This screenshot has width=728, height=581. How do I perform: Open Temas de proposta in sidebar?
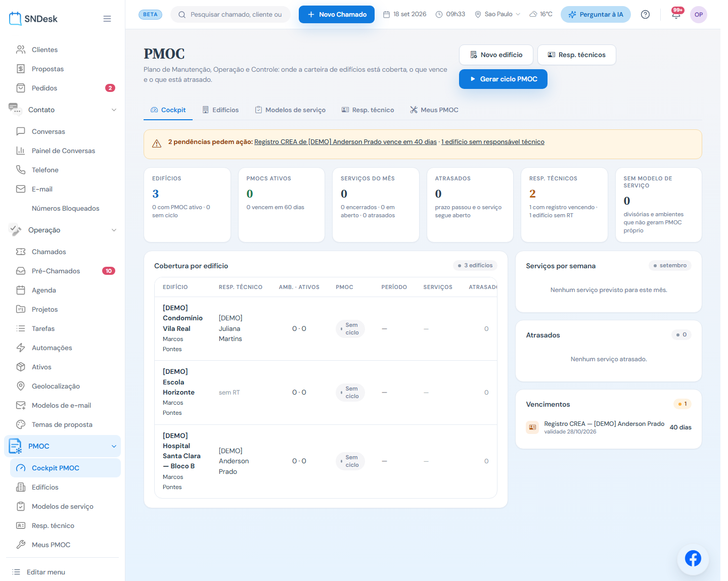pyautogui.click(x=66, y=424)
